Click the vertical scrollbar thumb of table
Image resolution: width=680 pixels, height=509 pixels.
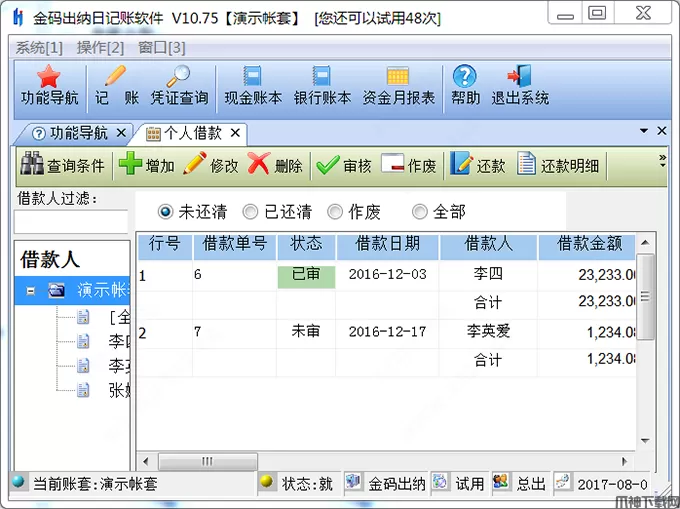(645, 297)
